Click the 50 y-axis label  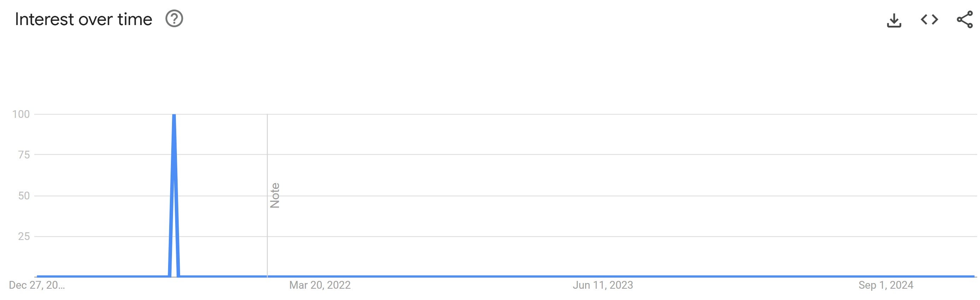click(x=24, y=196)
